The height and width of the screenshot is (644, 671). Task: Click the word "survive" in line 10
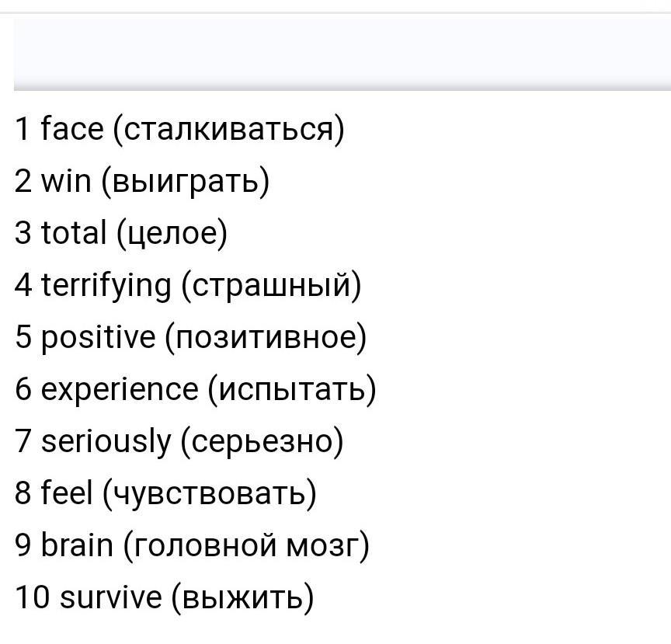(111, 597)
